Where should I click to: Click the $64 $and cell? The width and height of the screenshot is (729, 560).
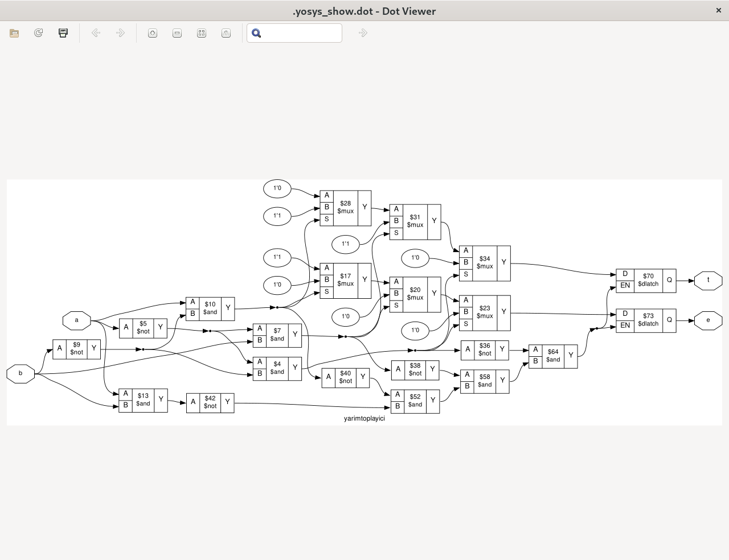coord(553,356)
